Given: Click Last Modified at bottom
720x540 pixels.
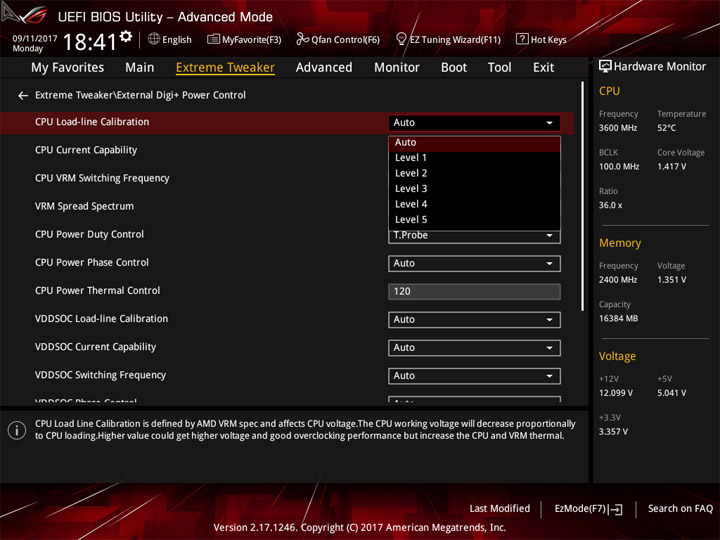Looking at the screenshot, I should (x=500, y=509).
